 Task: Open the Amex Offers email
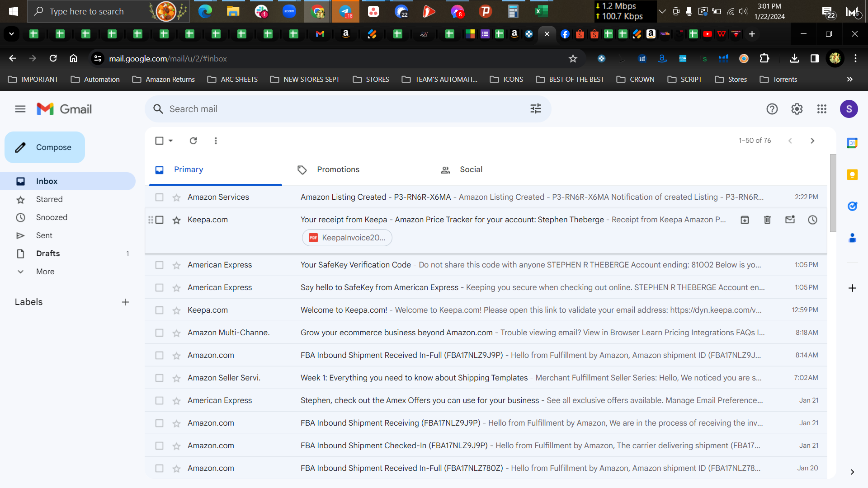[486, 400]
